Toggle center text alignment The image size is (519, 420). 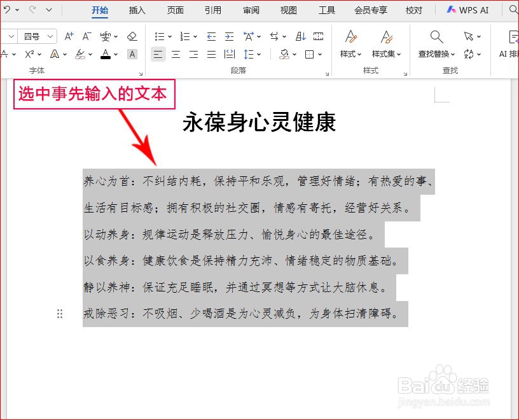[x=175, y=54]
